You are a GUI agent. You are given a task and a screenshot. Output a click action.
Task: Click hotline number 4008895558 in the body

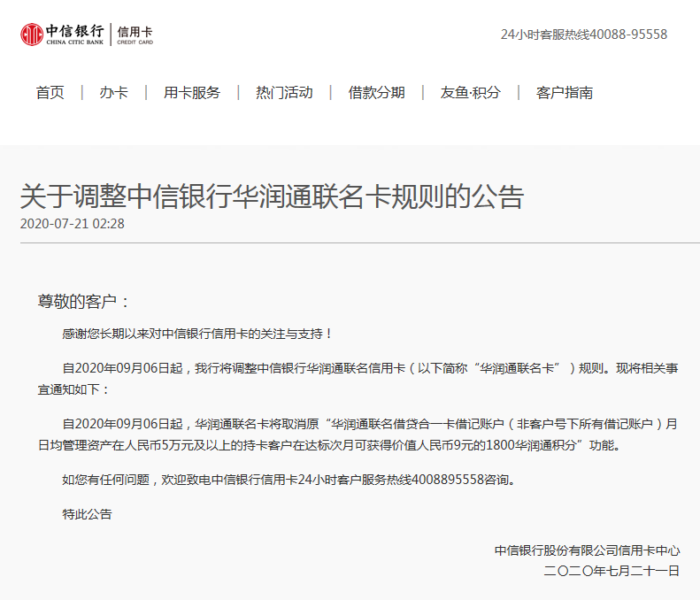[x=448, y=480]
